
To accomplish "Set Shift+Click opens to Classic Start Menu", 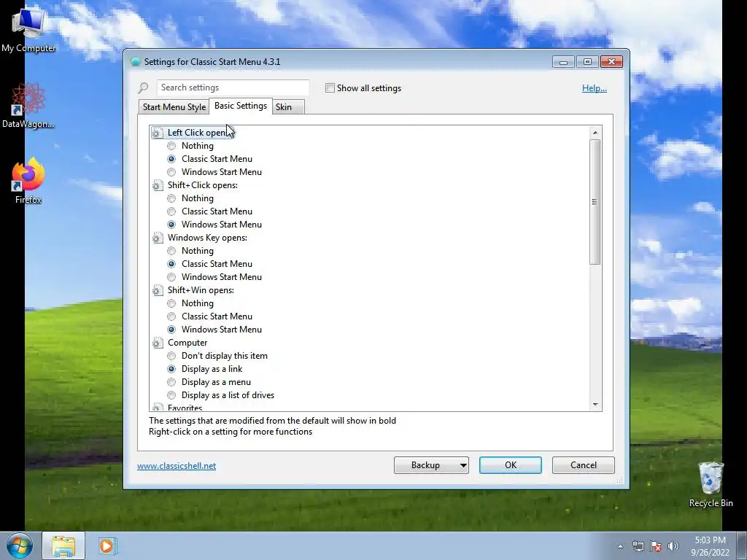I will pyautogui.click(x=171, y=211).
